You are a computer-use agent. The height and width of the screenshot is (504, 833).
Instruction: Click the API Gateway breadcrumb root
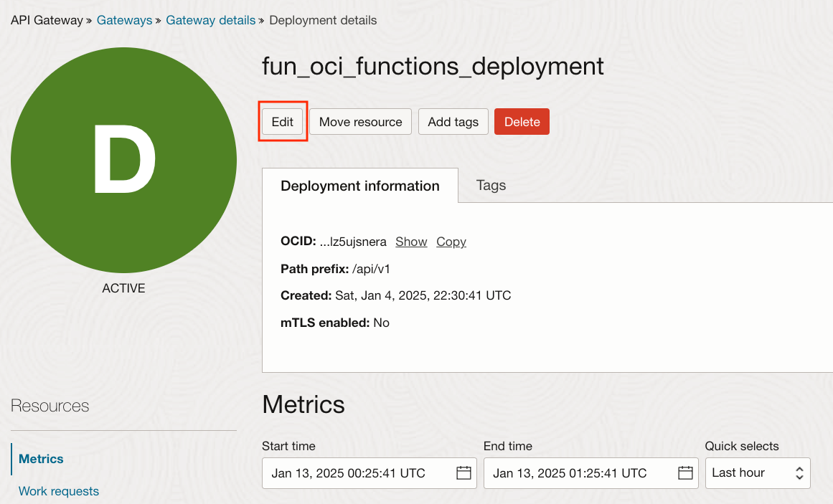(x=47, y=20)
